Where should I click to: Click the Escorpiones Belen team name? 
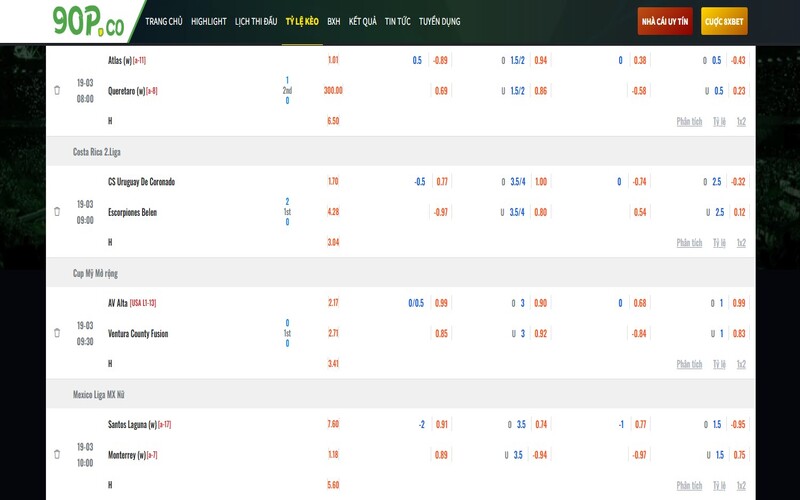[x=132, y=212]
